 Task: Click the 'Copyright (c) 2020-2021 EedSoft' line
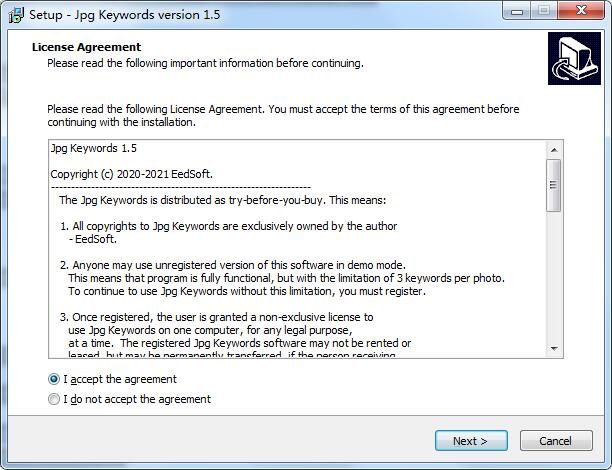tap(132, 174)
